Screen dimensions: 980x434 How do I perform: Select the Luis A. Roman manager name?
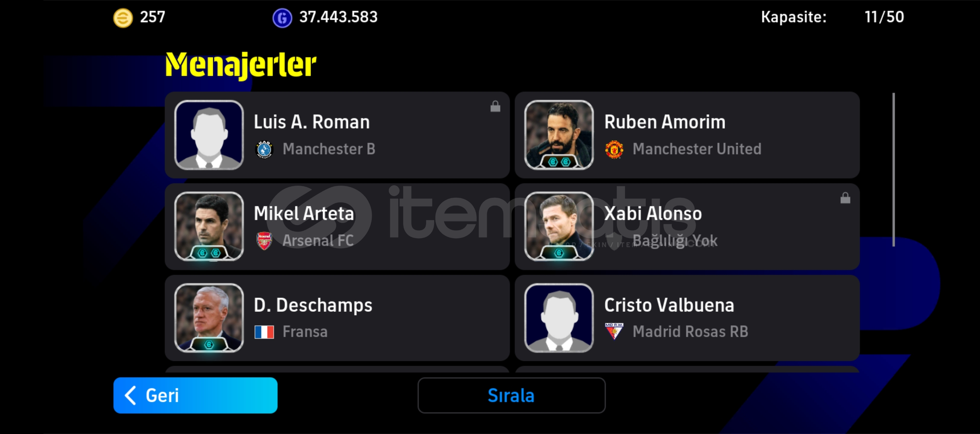[x=312, y=122]
